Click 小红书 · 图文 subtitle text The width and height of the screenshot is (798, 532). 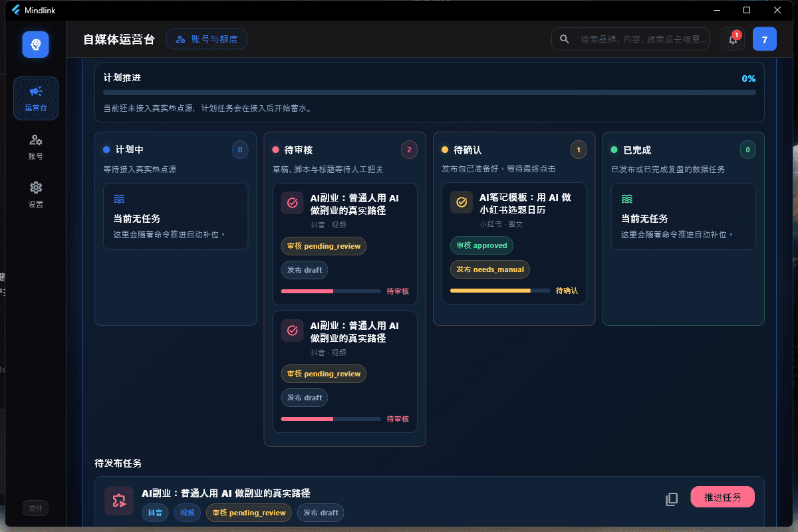point(501,224)
